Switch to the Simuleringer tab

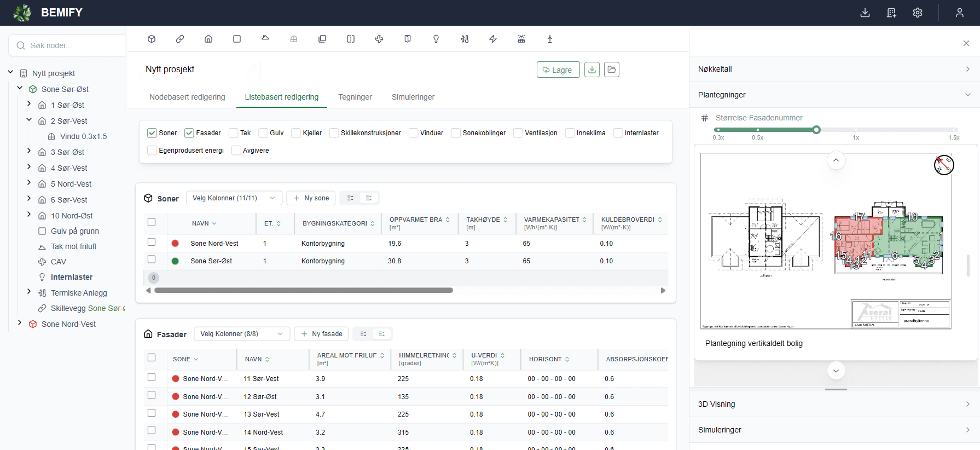tap(413, 97)
